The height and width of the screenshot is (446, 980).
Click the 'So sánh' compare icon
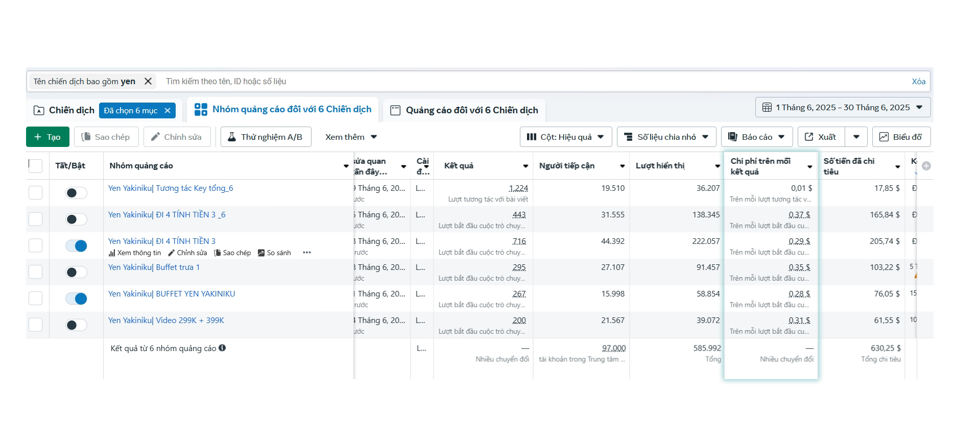click(x=261, y=253)
